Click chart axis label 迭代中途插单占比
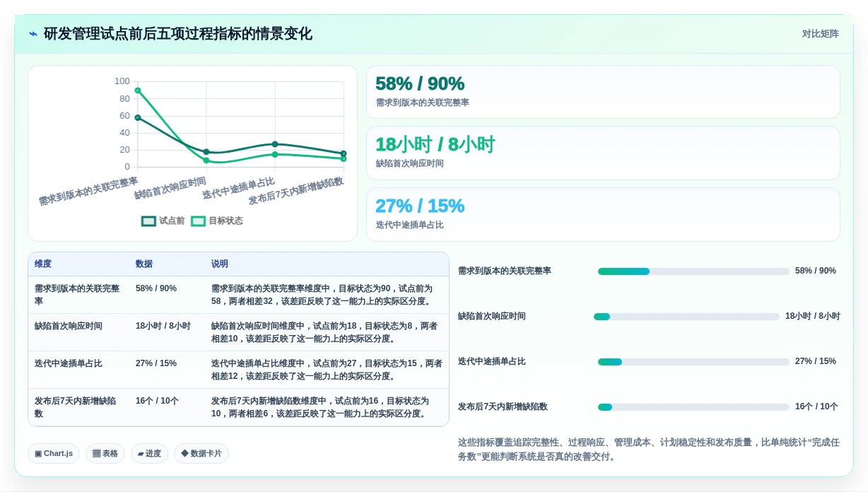 coord(238,188)
